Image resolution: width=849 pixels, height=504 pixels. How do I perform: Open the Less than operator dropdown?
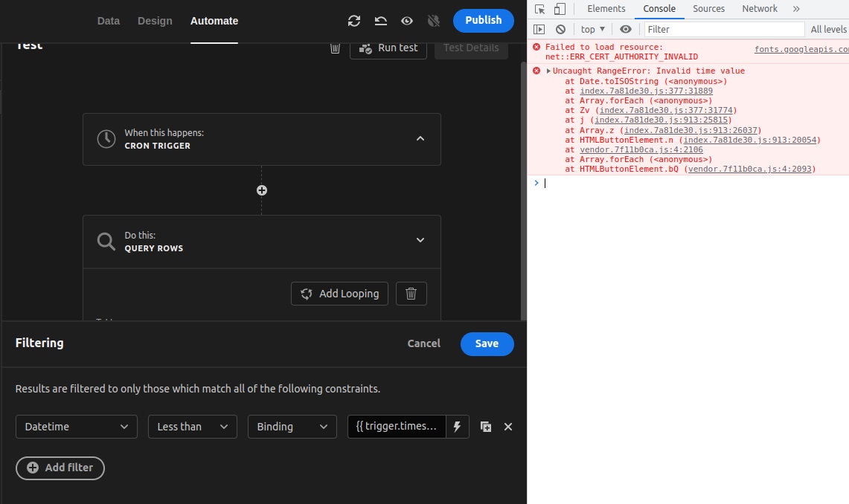(x=192, y=427)
